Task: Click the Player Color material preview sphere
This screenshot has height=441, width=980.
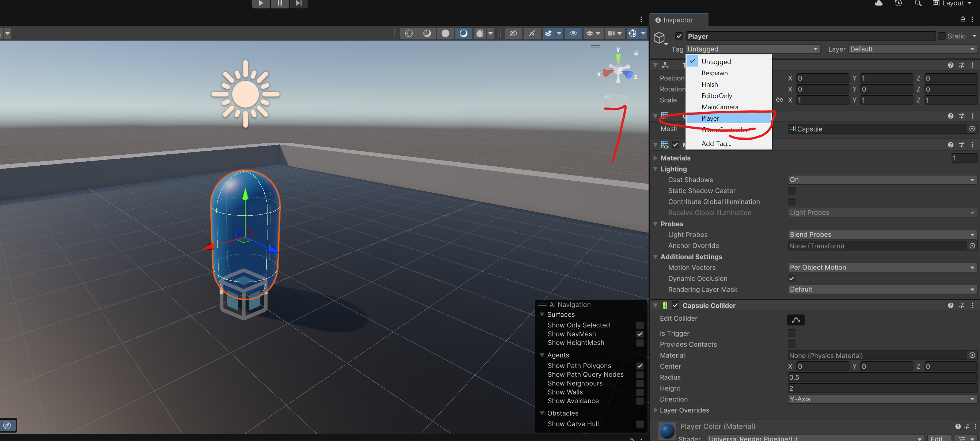Action: point(667,431)
